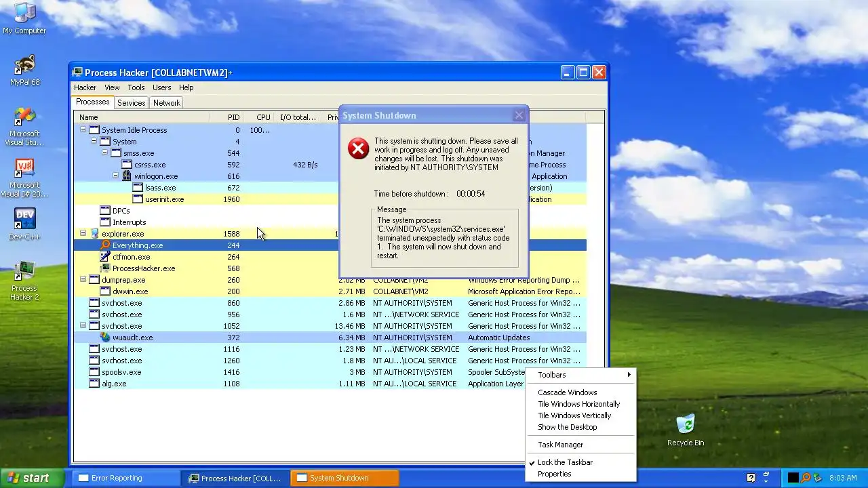This screenshot has height=488, width=868.
Task: Collapse the System process node
Action: point(94,141)
